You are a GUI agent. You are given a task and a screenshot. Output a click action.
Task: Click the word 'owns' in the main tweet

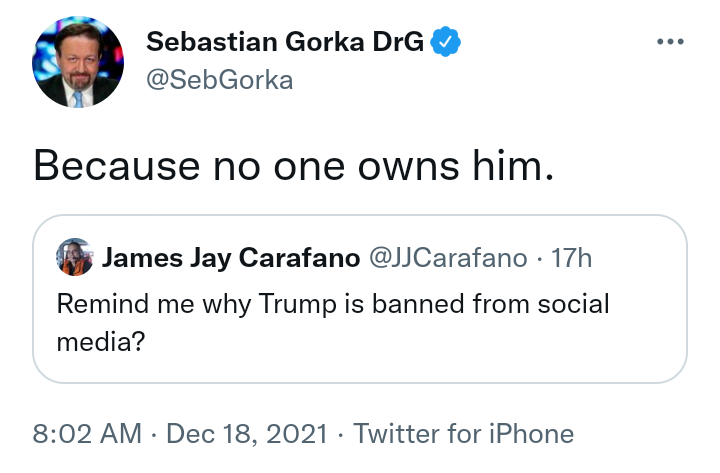408,166
